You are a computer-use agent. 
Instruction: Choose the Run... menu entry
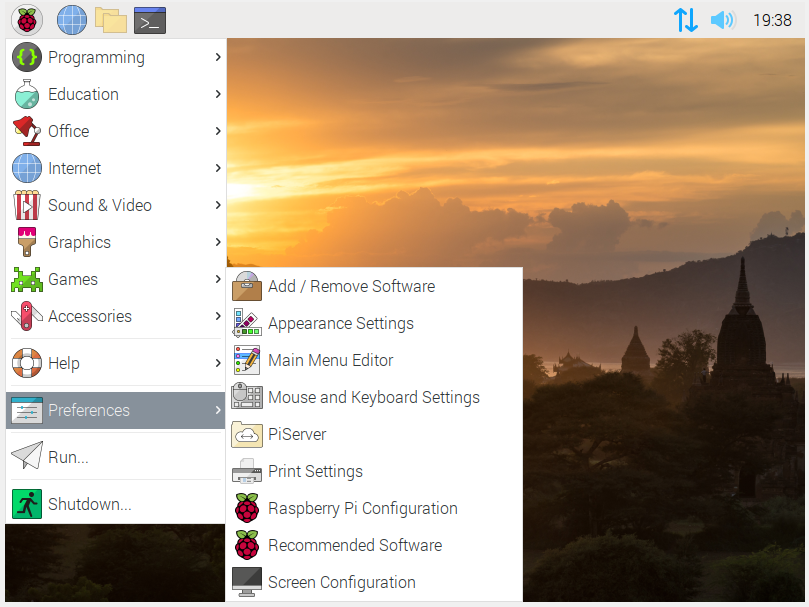pyautogui.click(x=116, y=457)
